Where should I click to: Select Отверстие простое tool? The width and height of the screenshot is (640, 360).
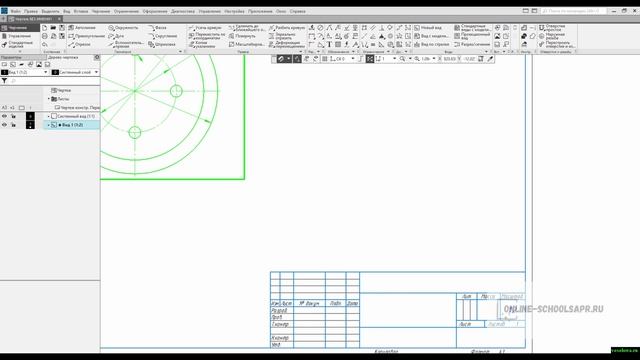pos(552,28)
